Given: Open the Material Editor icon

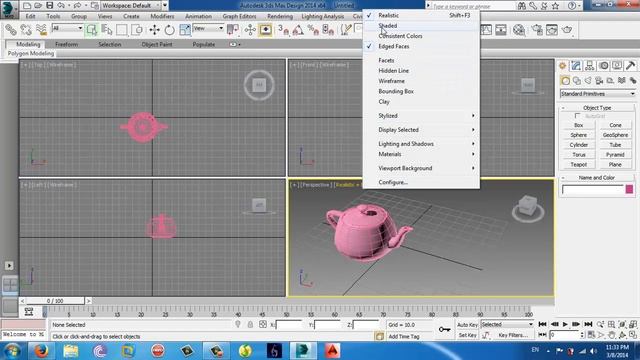Looking at the screenshot, I should 519,30.
